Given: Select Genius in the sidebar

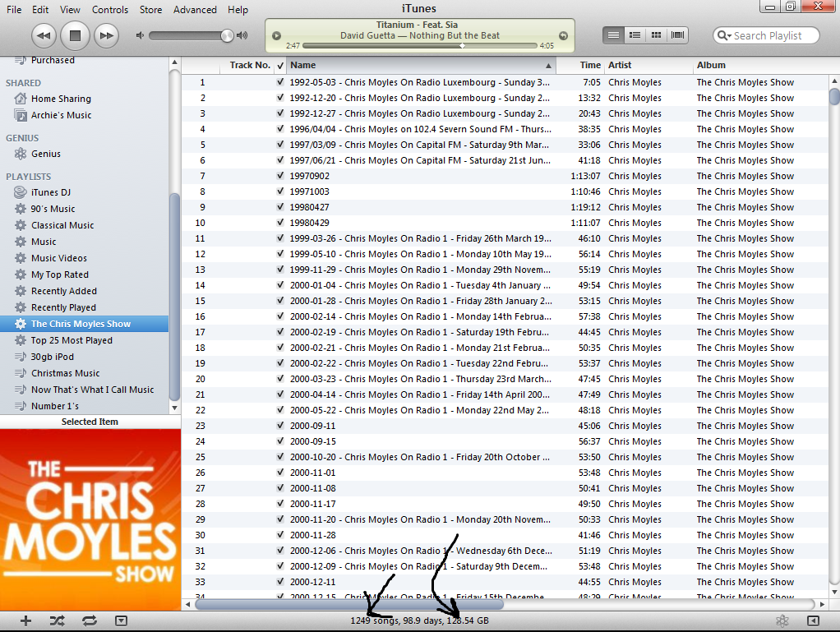Looking at the screenshot, I should (46, 154).
